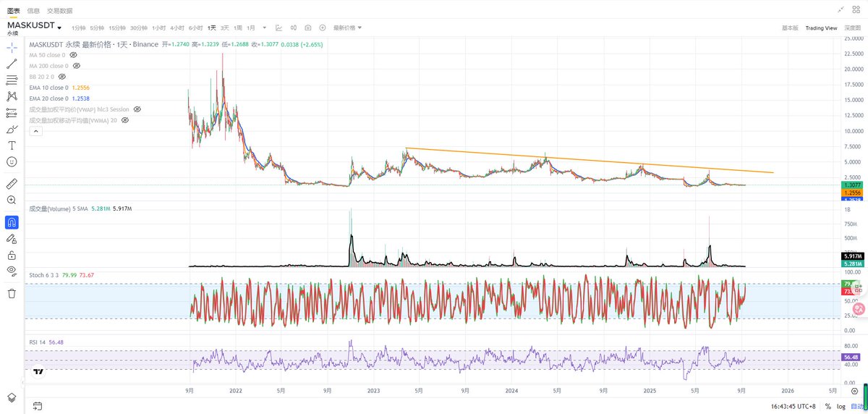This screenshot has width=868, height=414.
Task: Show the hidden VWMA 20 indicator
Action: (124, 120)
